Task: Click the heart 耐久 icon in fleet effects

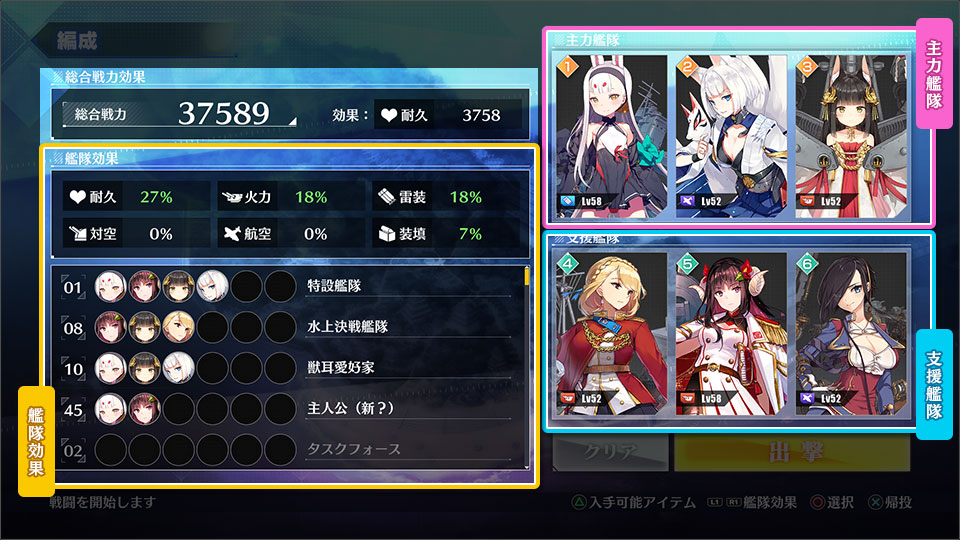Action: pos(78,197)
